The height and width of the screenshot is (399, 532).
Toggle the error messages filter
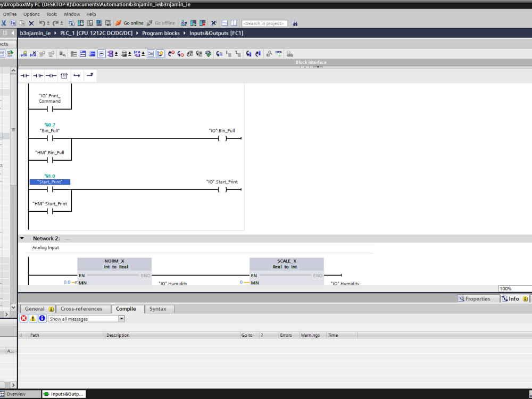point(23,318)
